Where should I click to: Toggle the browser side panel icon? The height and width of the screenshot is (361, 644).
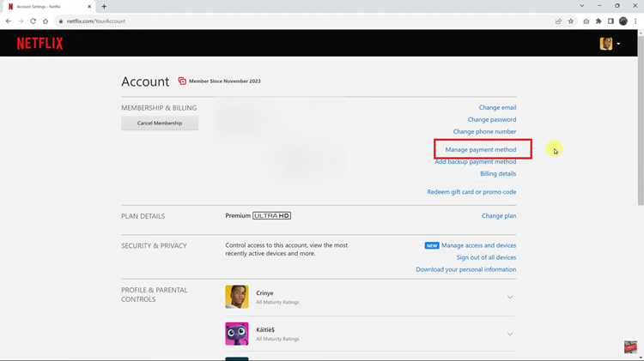(611, 21)
